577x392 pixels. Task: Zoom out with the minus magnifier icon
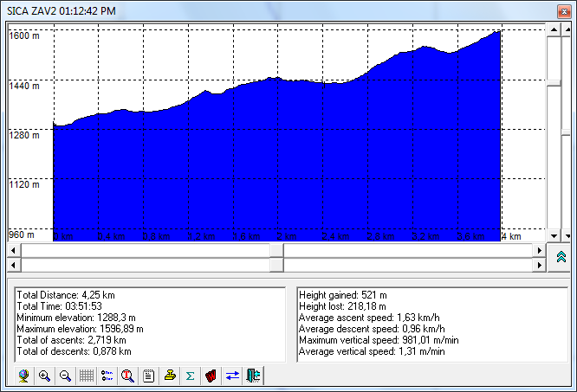pos(64,376)
